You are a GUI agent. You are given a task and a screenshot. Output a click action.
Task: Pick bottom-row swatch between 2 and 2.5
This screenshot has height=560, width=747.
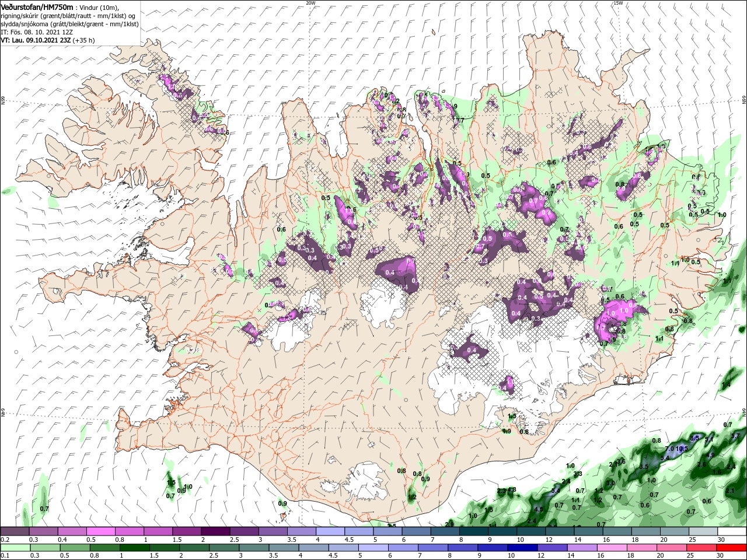tap(194, 548)
